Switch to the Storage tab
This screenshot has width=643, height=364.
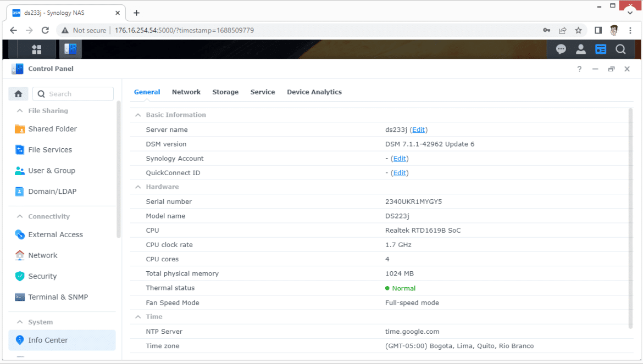coord(225,92)
